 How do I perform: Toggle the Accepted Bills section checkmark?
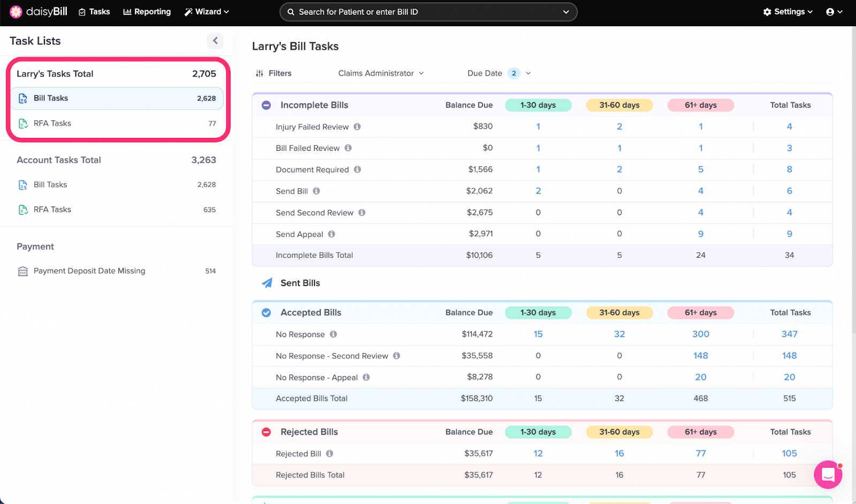click(266, 312)
